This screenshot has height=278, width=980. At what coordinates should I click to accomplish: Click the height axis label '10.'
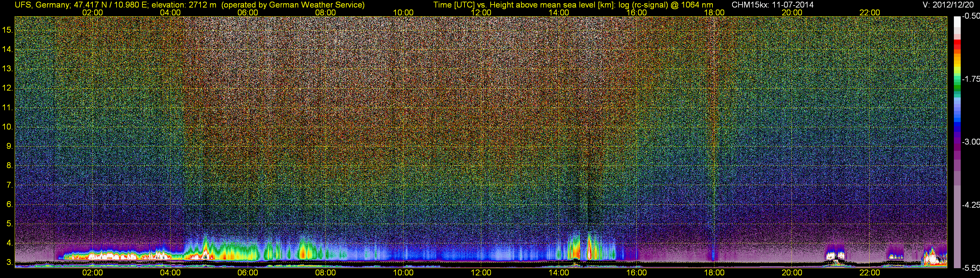8,127
